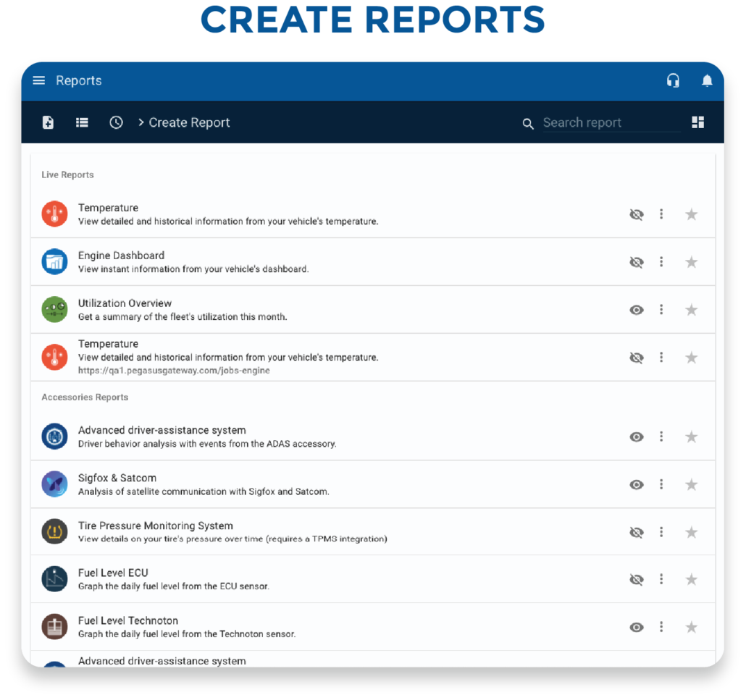
Task: Star the Advanced driver-assistance system report
Action: click(691, 437)
